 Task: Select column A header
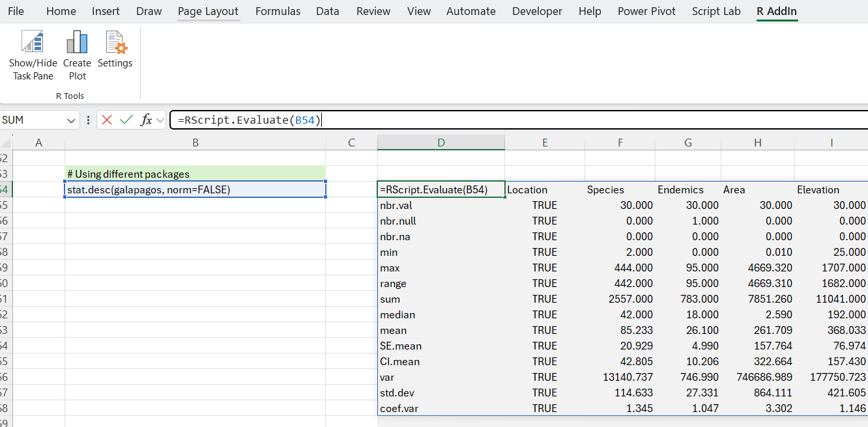(x=38, y=143)
